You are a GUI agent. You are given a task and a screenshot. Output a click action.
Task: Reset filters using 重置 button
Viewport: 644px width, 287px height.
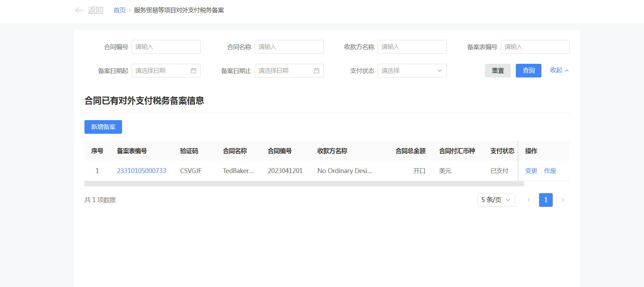(x=498, y=71)
